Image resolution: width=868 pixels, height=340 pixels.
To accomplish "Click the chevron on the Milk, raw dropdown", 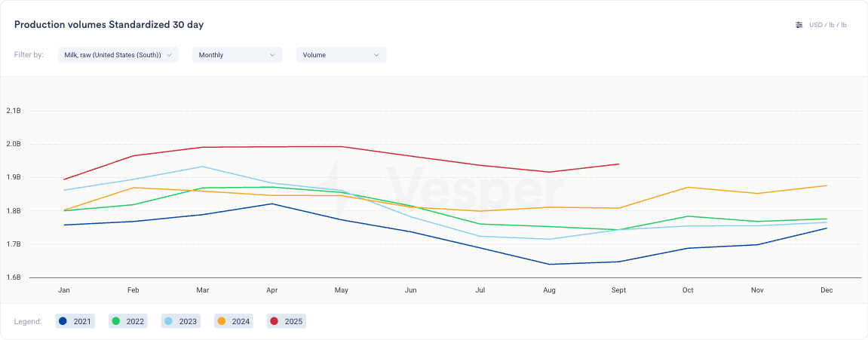I will coord(169,55).
